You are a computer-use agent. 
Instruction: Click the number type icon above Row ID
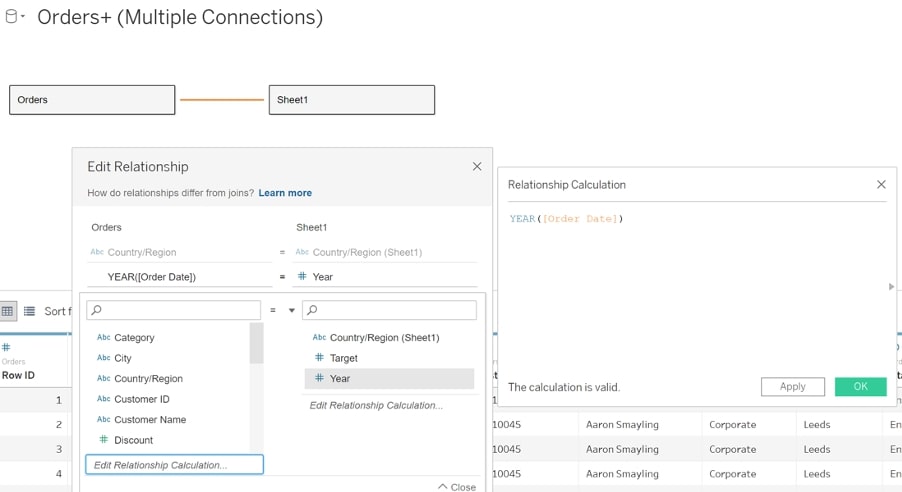tap(6, 348)
